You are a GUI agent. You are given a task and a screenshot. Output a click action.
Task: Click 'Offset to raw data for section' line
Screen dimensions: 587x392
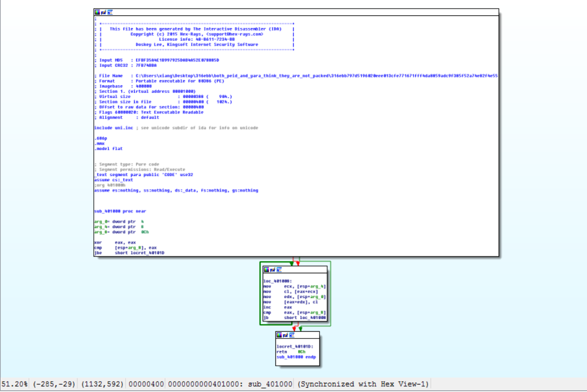tap(149, 107)
